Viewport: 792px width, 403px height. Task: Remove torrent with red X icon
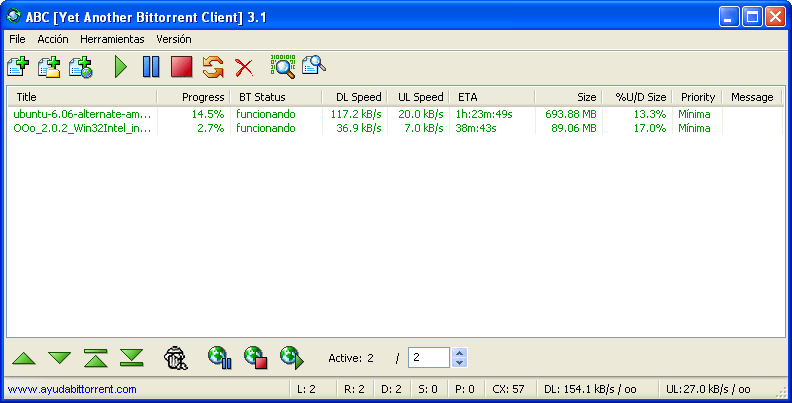tap(244, 67)
